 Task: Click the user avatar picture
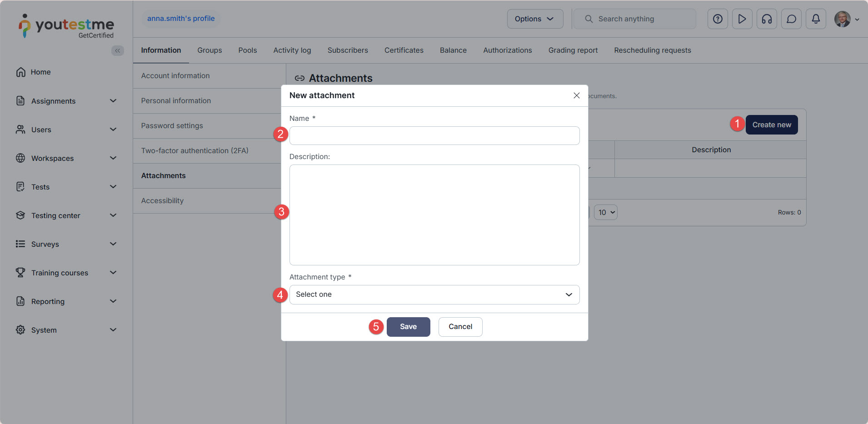click(842, 19)
